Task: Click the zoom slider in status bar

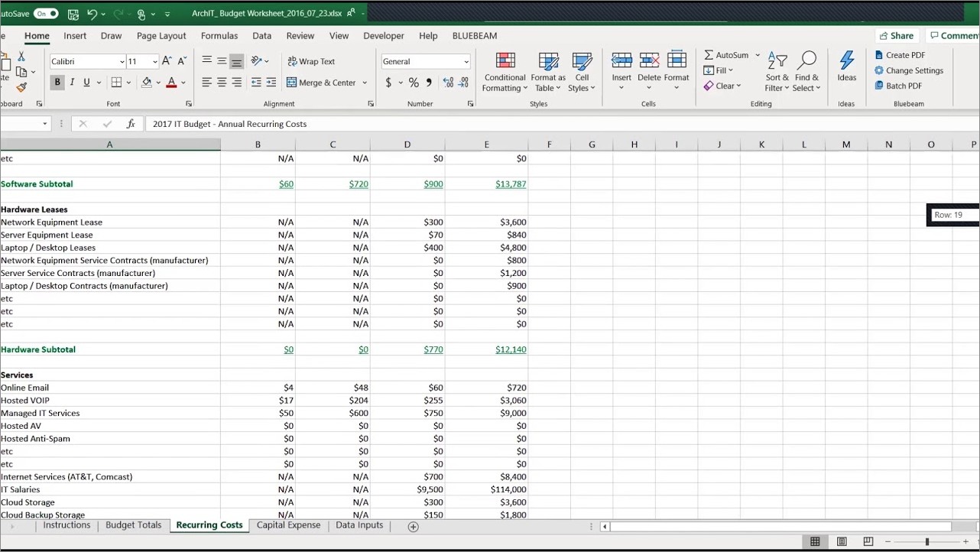Action: pos(926,541)
